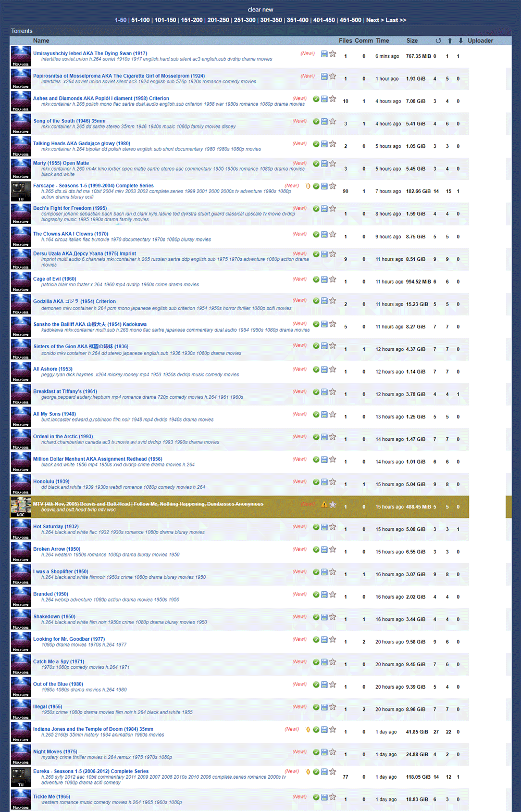Image resolution: width=521 pixels, height=812 pixels.
Task: Click the freeleech coin icon on Farscape row
Action: 308,186
